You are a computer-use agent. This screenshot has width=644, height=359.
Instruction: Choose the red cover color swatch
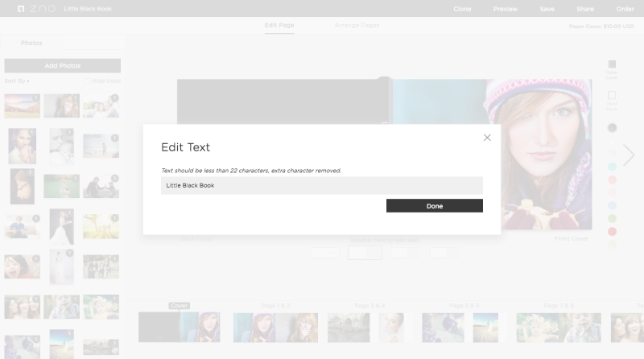click(612, 232)
